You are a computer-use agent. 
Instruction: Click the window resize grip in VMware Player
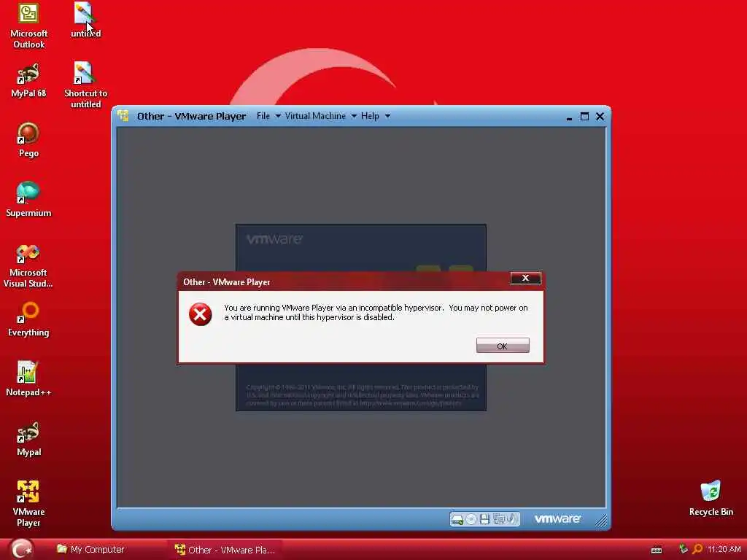click(602, 521)
